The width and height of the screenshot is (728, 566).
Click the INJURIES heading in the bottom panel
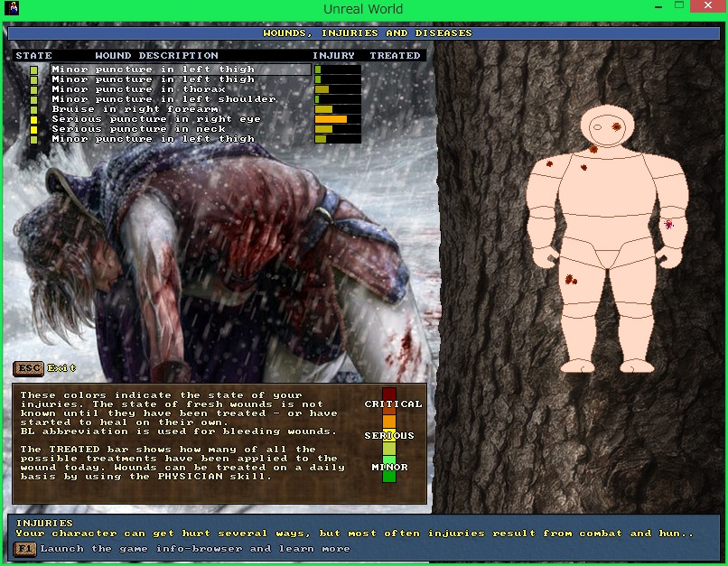tap(44, 524)
